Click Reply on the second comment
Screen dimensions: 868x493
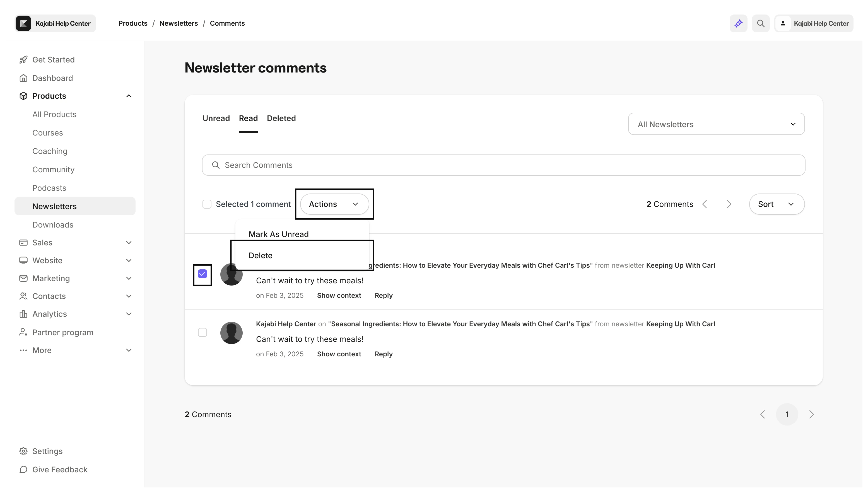tap(383, 354)
